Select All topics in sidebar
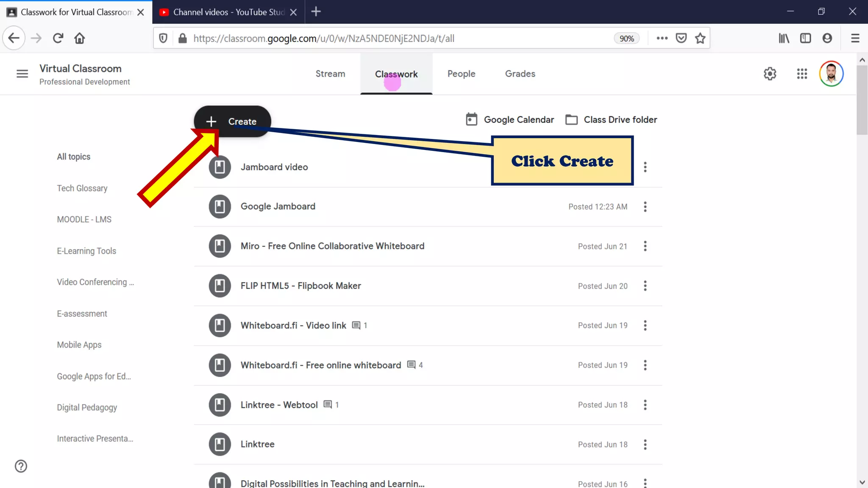 coord(74,157)
